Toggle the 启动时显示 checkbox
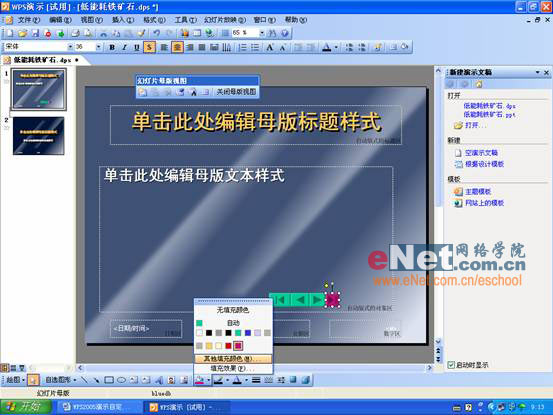 pos(451,365)
